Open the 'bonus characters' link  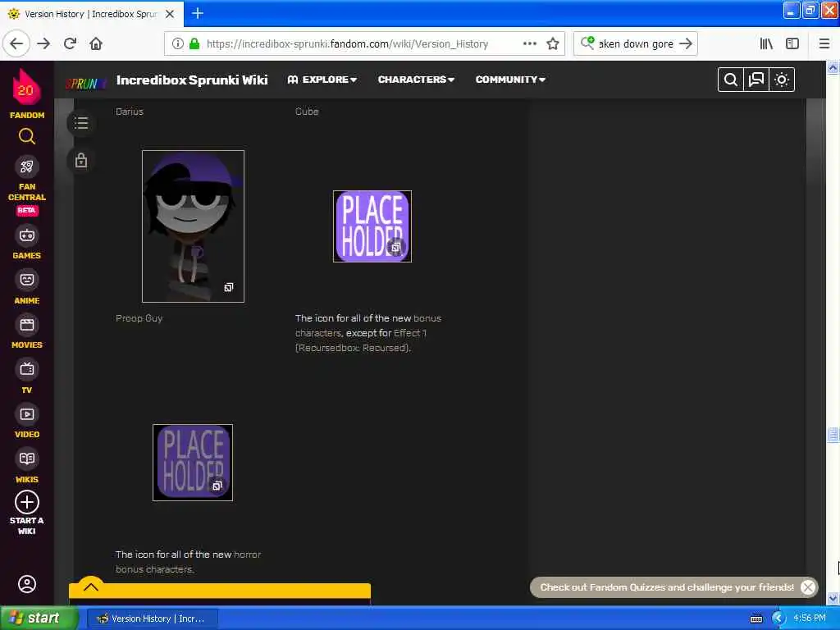(x=368, y=326)
